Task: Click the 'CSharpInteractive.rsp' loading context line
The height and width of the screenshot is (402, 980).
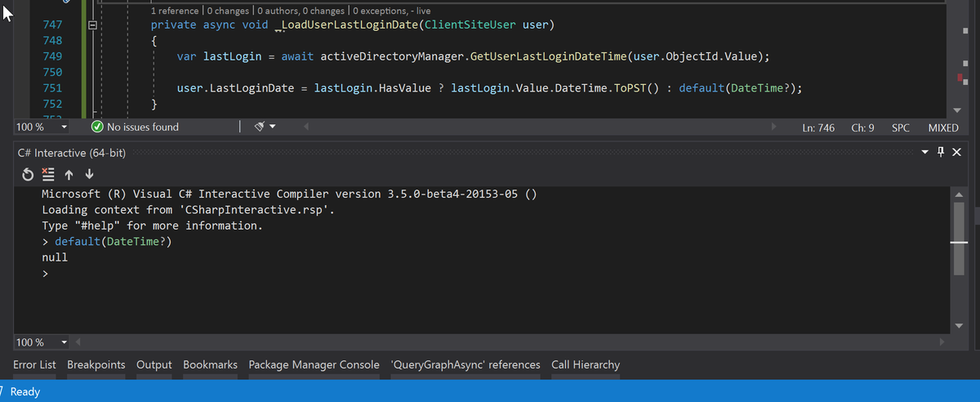Action: [189, 210]
